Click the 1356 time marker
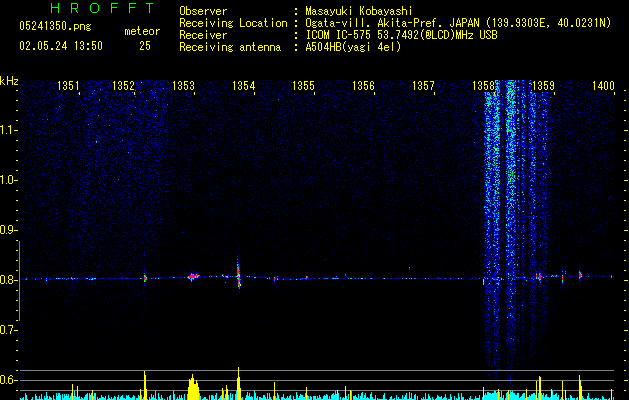This screenshot has width=629, height=400. 363,86
